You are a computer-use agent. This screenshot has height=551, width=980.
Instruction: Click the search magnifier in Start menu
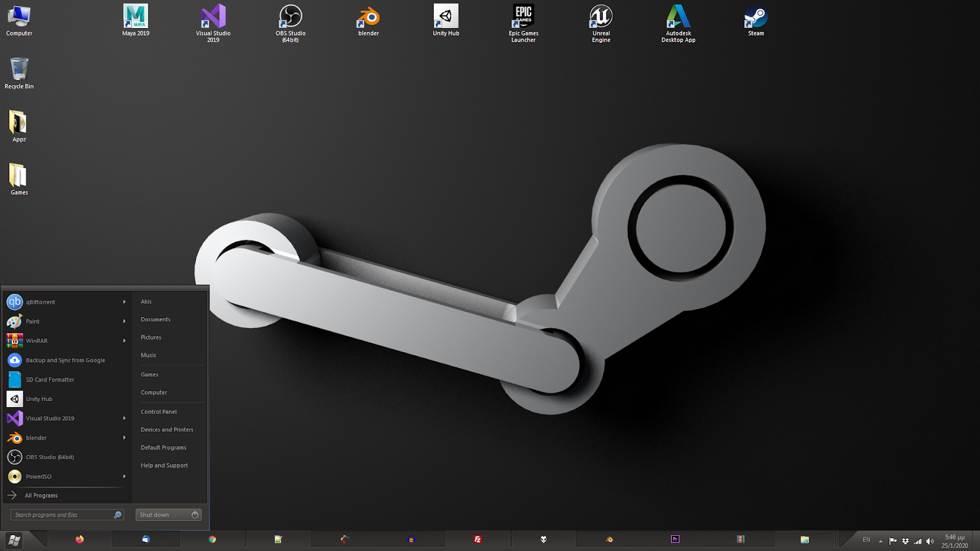[x=118, y=515]
